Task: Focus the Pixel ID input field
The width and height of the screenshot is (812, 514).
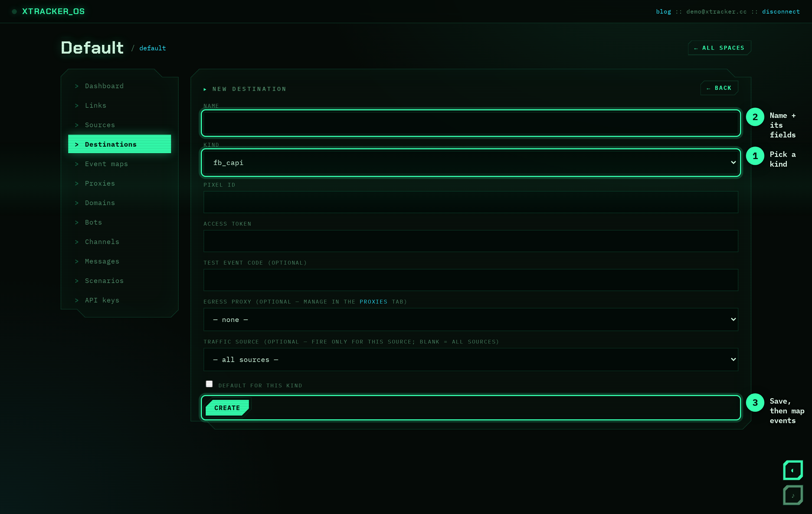Action: [471, 202]
